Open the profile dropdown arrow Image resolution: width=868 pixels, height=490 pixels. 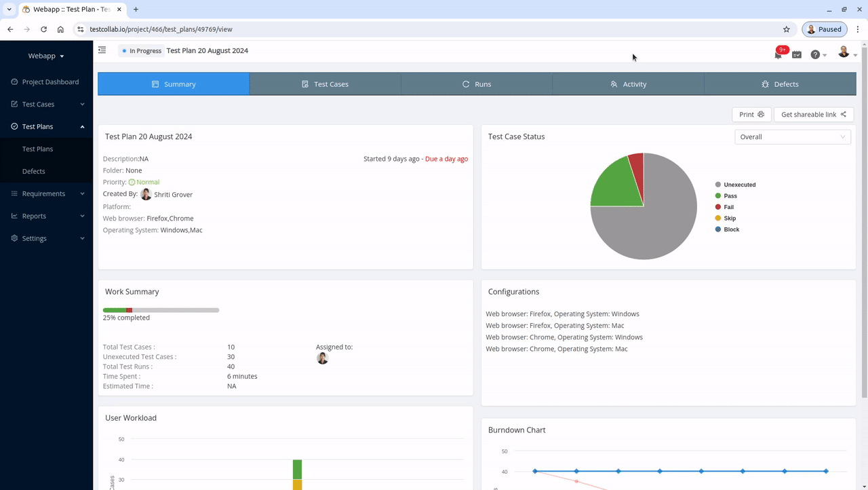pos(855,56)
